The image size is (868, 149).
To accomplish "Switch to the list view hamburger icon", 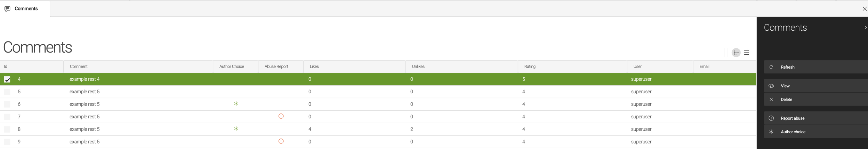I will [x=746, y=53].
